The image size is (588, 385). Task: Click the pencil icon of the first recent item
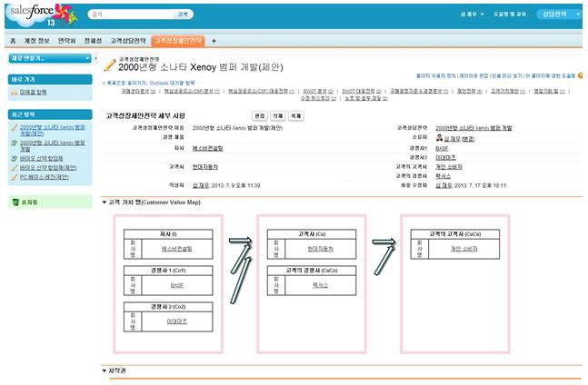pyautogui.click(x=15, y=128)
